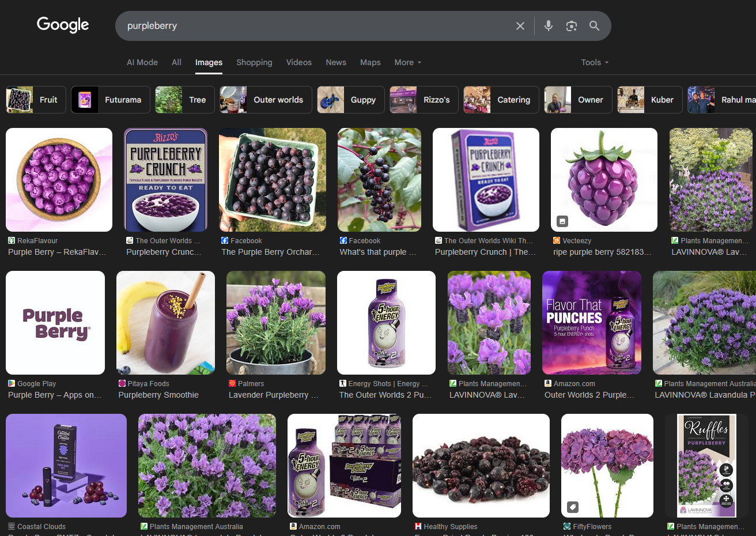Open Vecteezy ripe purple berry thumbnail
Image resolution: width=756 pixels, height=536 pixels.
[604, 180]
